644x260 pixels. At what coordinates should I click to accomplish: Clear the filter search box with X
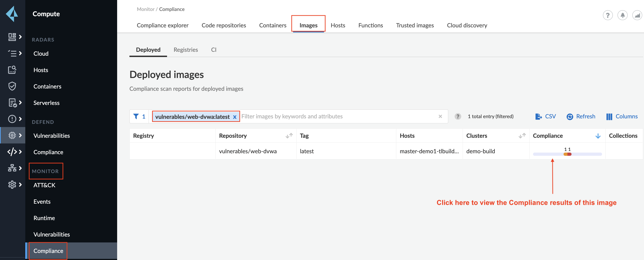[x=440, y=116]
